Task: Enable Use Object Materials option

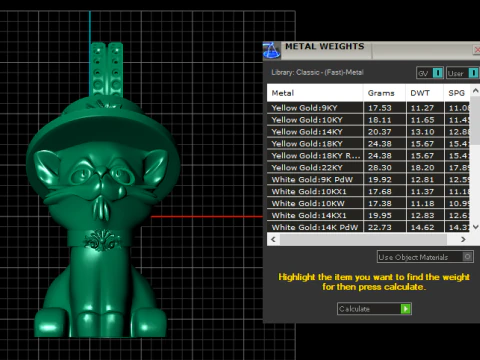Action: coord(425,257)
